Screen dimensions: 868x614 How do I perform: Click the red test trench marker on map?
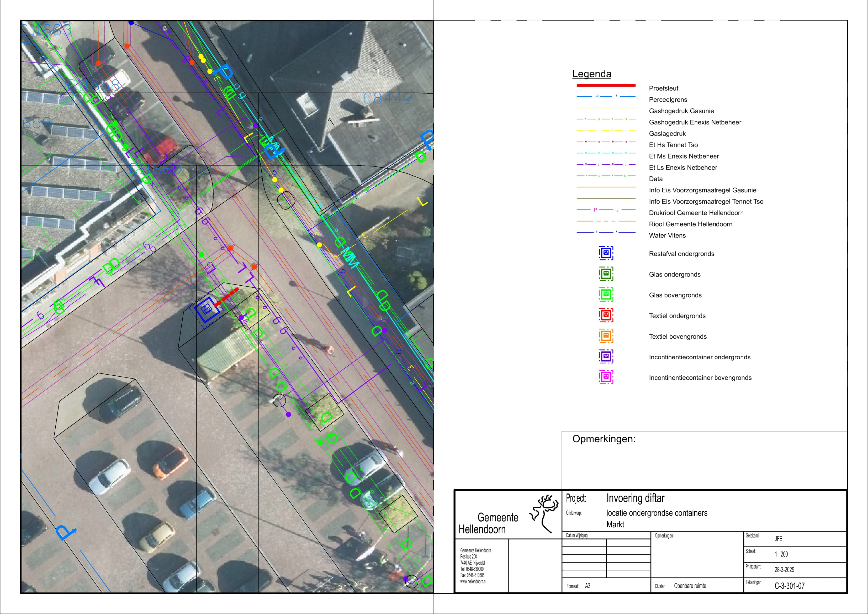click(226, 297)
